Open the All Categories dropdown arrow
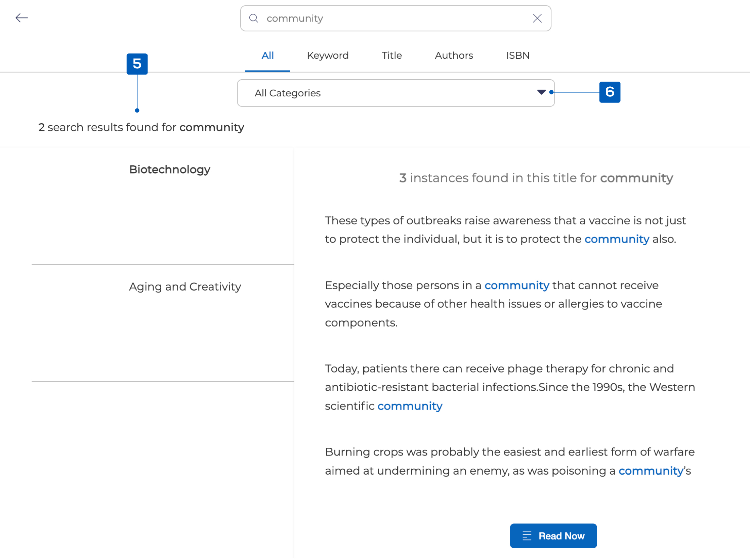750x560 pixels. 541,92
